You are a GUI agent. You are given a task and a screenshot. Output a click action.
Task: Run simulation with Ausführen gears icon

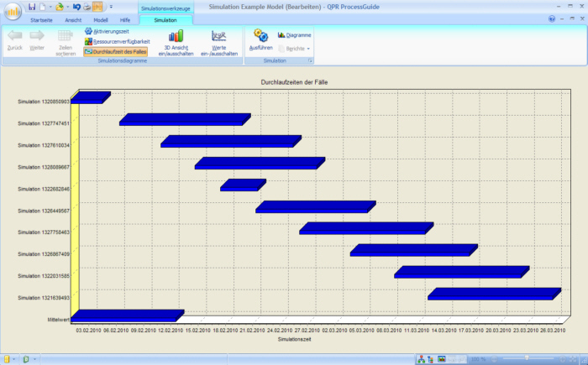[x=260, y=39]
